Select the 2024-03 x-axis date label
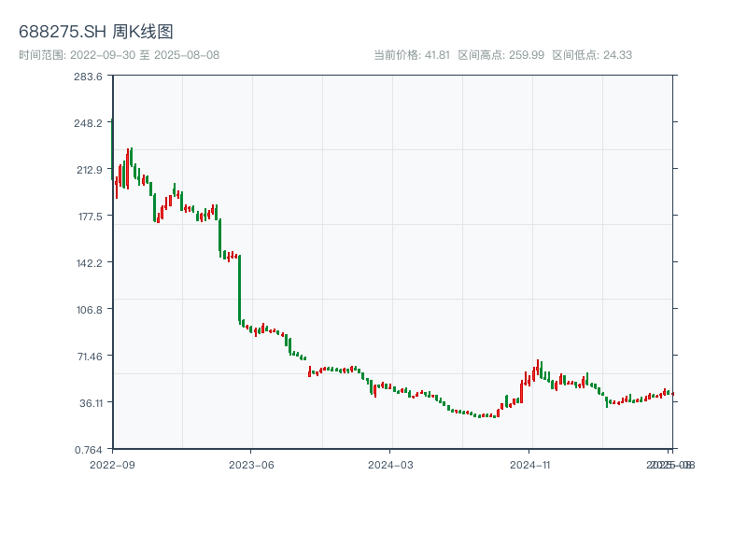Screen dimensions: 747x560 coord(391,464)
